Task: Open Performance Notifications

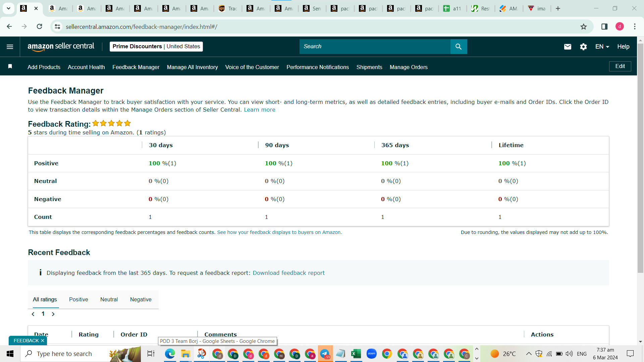Action: click(x=318, y=67)
